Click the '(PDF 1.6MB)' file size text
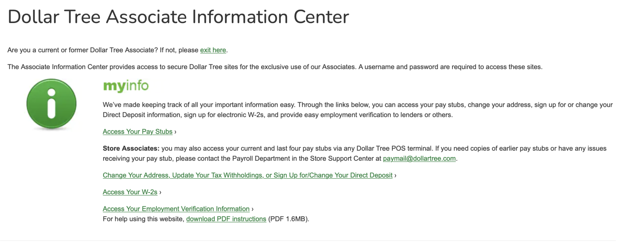The width and height of the screenshot is (644, 249). pos(288,219)
